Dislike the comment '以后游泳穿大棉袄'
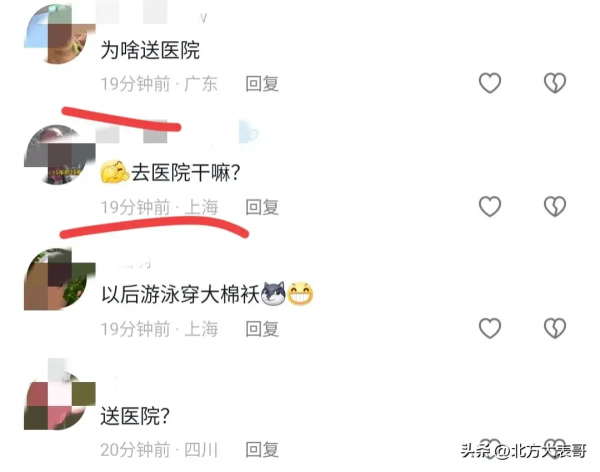 coord(555,328)
